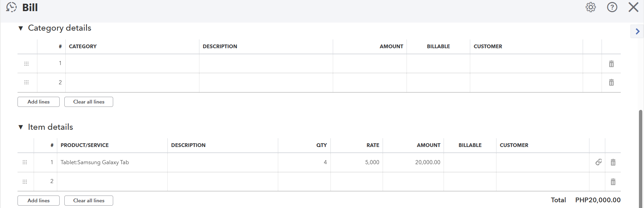Viewport: 644px width, 208px height.
Task: Collapse the Category details section
Action: 21,28
